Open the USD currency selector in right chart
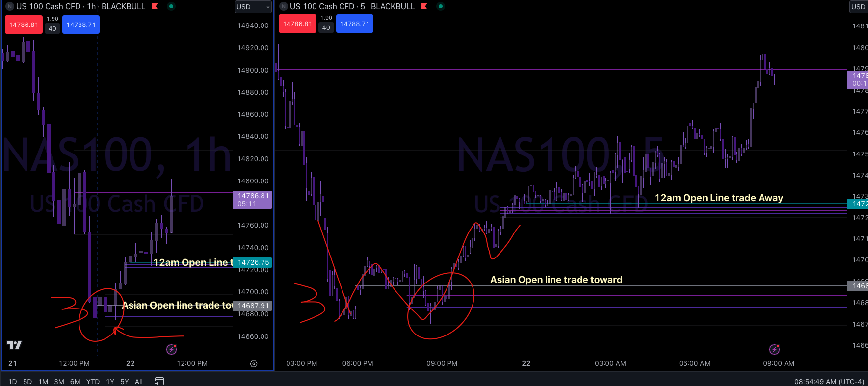This screenshot has height=386, width=868. click(x=858, y=7)
